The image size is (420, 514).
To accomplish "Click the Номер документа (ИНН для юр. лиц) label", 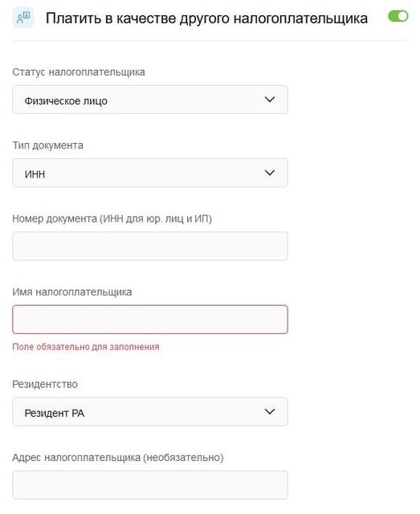I will coord(112,218).
